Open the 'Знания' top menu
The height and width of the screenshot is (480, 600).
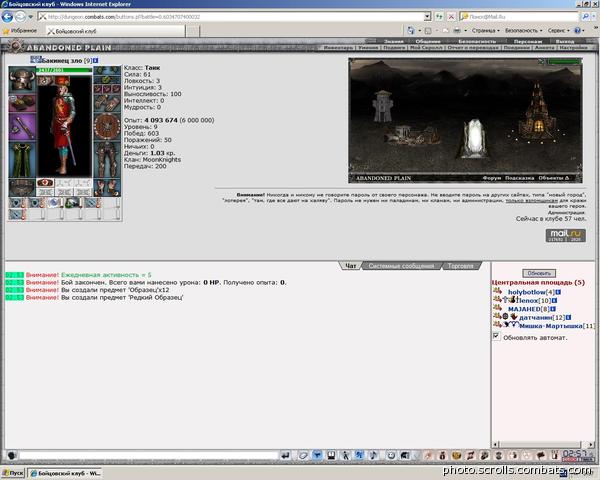(394, 41)
